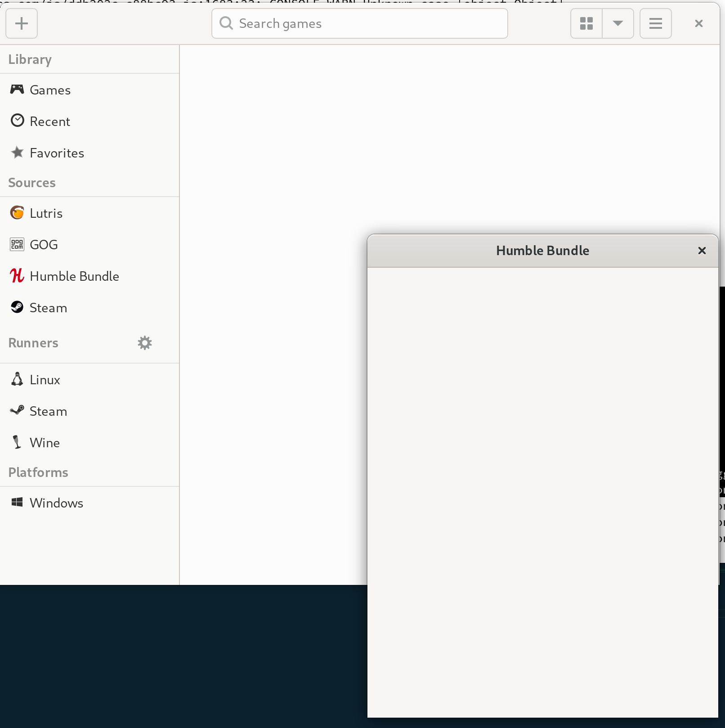Open the hamburger menu

click(655, 23)
